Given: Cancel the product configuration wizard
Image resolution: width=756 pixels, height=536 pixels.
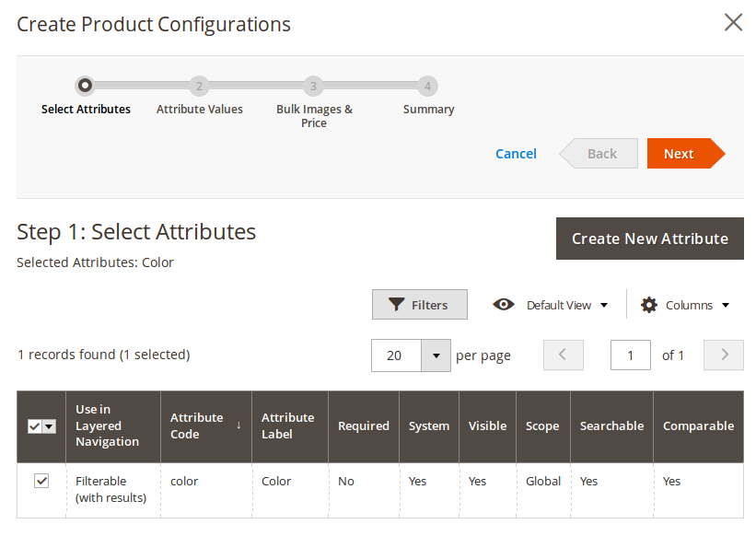Looking at the screenshot, I should [x=516, y=154].
